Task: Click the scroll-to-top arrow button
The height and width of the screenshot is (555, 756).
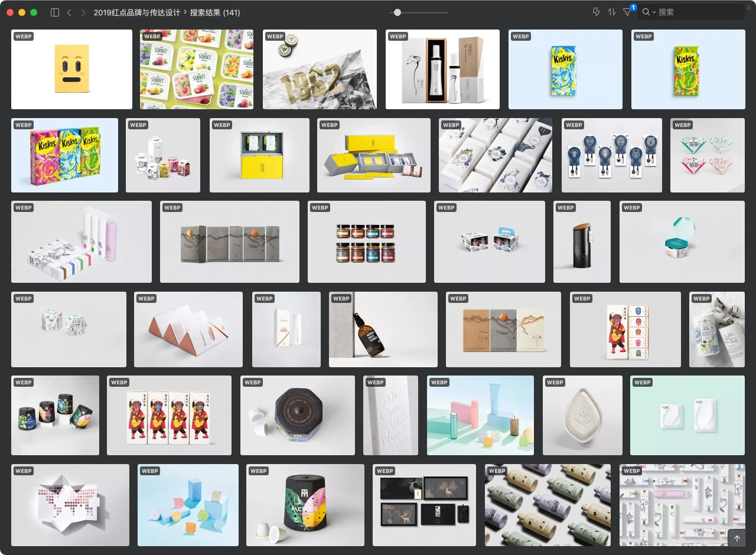Action: click(737, 538)
